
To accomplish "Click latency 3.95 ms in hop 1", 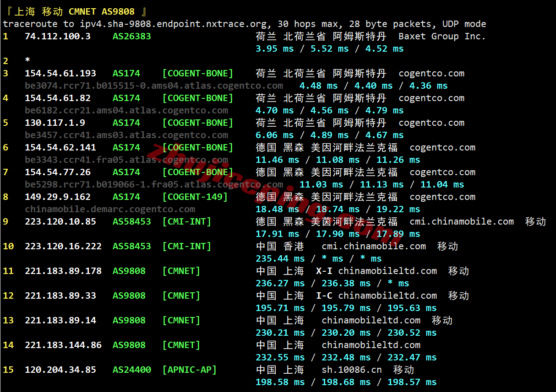I will pos(275,48).
